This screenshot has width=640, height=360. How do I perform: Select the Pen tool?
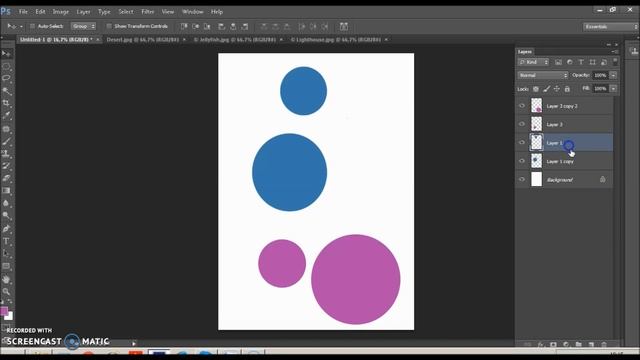[x=6, y=229]
